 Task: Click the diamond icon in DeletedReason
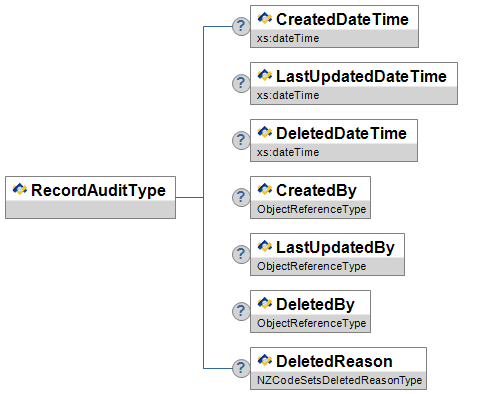(265, 360)
